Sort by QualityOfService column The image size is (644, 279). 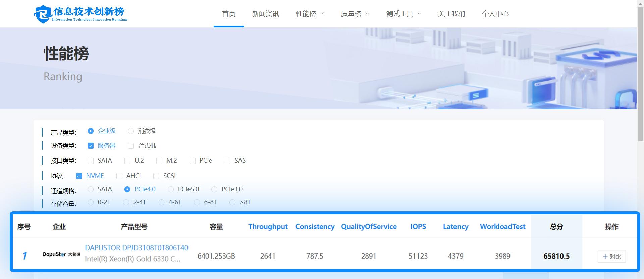tap(369, 227)
